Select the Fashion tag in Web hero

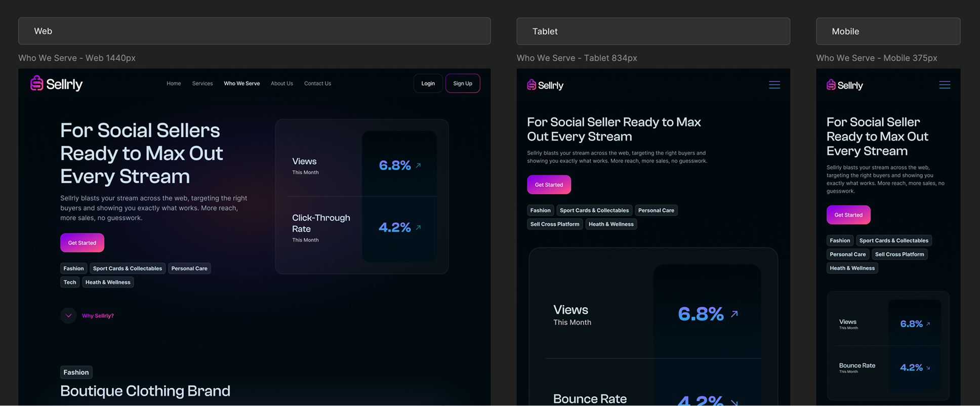click(74, 268)
